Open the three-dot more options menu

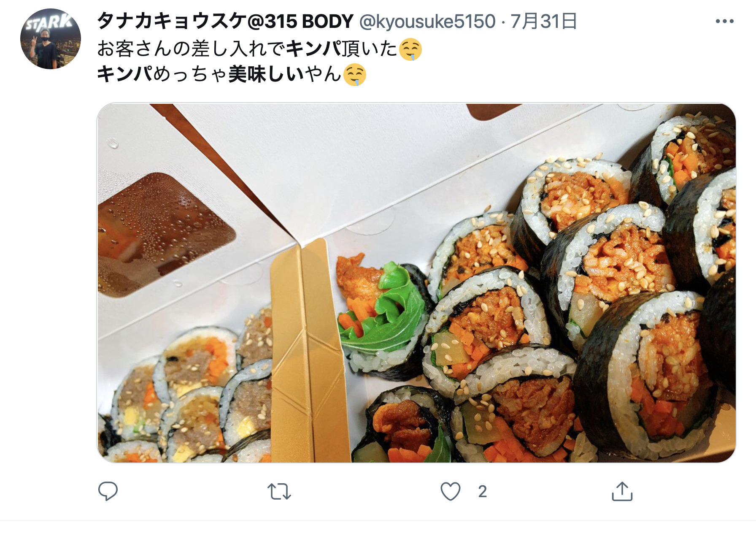click(725, 21)
